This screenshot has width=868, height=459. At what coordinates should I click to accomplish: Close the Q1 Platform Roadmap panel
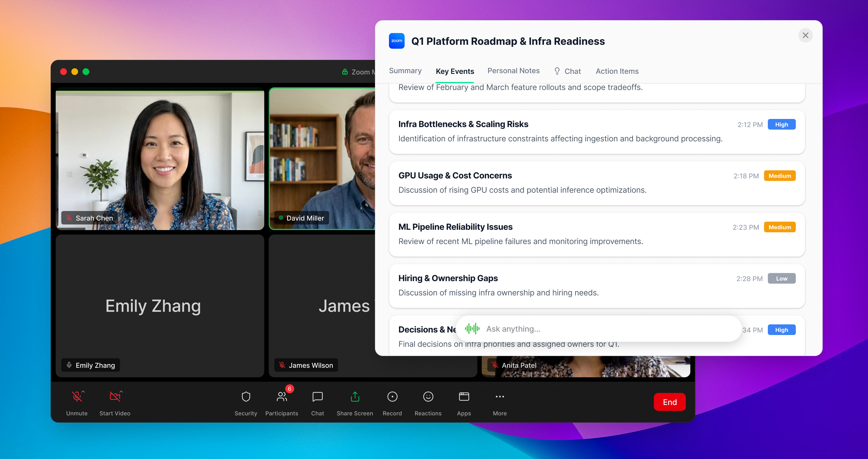tap(805, 35)
